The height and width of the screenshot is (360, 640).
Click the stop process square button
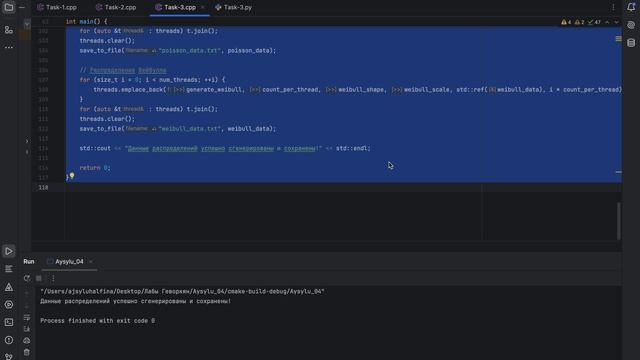39,278
